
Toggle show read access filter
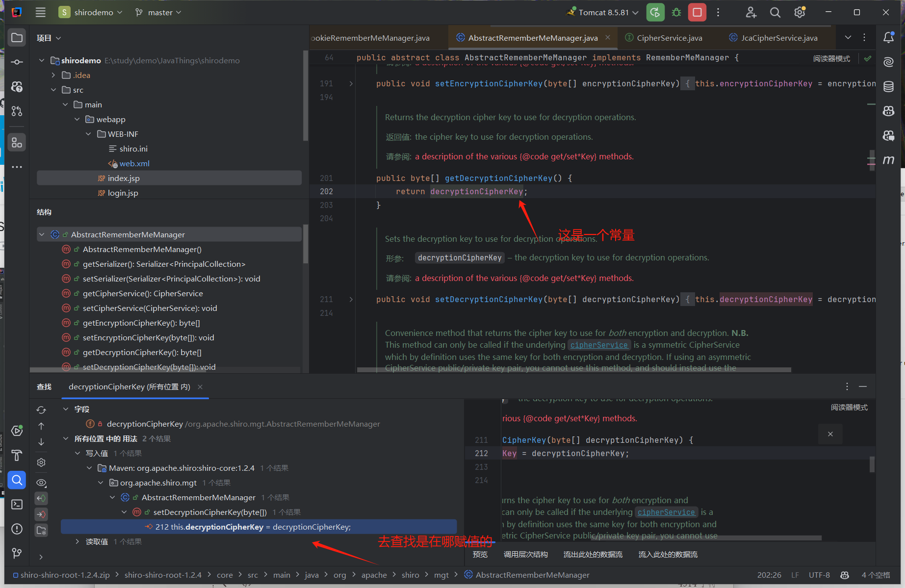[x=41, y=498]
